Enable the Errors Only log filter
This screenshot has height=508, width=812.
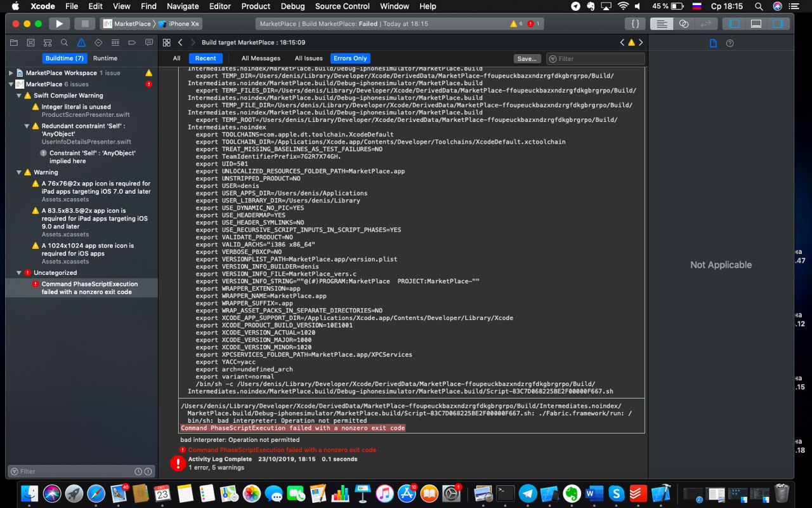(350, 58)
